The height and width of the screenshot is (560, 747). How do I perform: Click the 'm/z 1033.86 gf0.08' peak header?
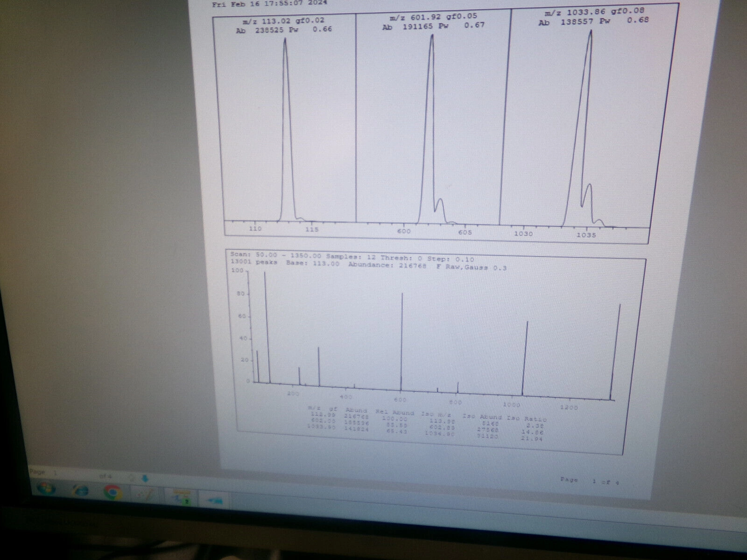595,12
